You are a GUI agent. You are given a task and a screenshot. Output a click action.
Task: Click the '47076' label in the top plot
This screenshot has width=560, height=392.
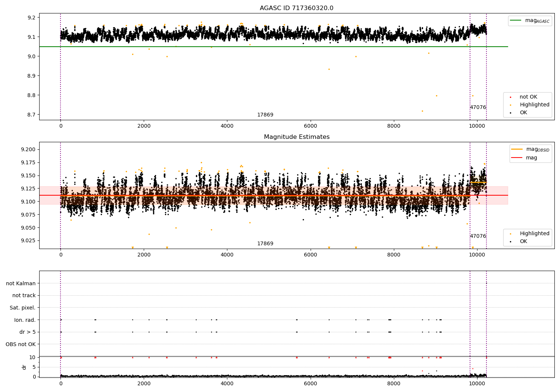tap(478, 108)
